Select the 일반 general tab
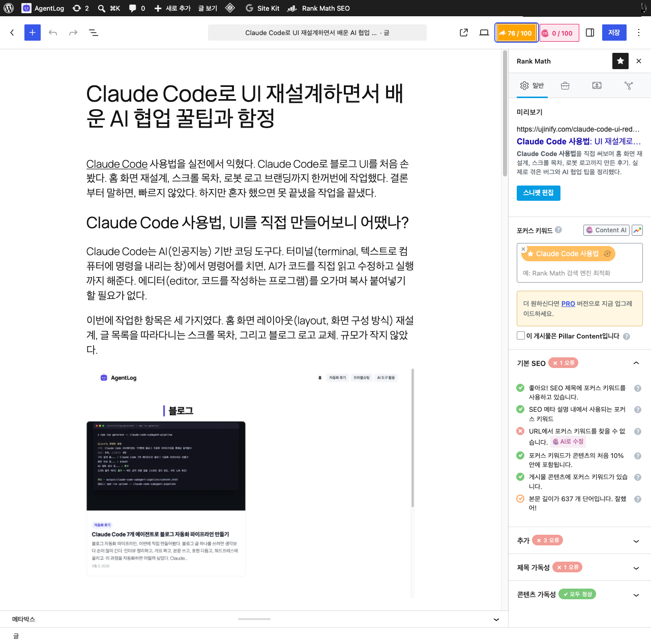This screenshot has height=644, width=651. pyautogui.click(x=532, y=85)
